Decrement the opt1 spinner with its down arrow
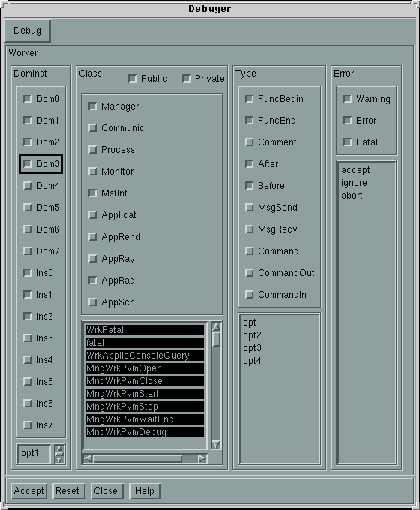This screenshot has width=420, height=510. (x=59, y=459)
